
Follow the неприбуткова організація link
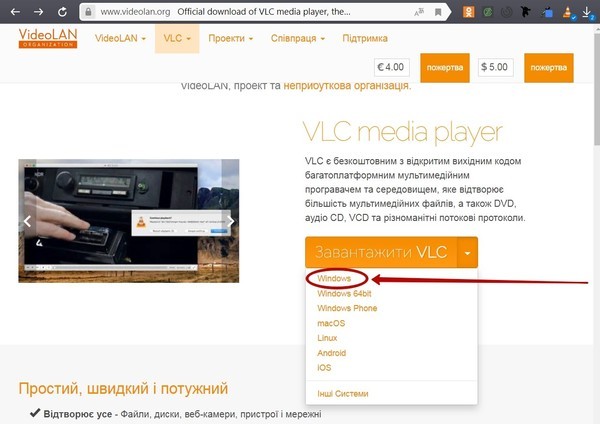click(x=347, y=86)
